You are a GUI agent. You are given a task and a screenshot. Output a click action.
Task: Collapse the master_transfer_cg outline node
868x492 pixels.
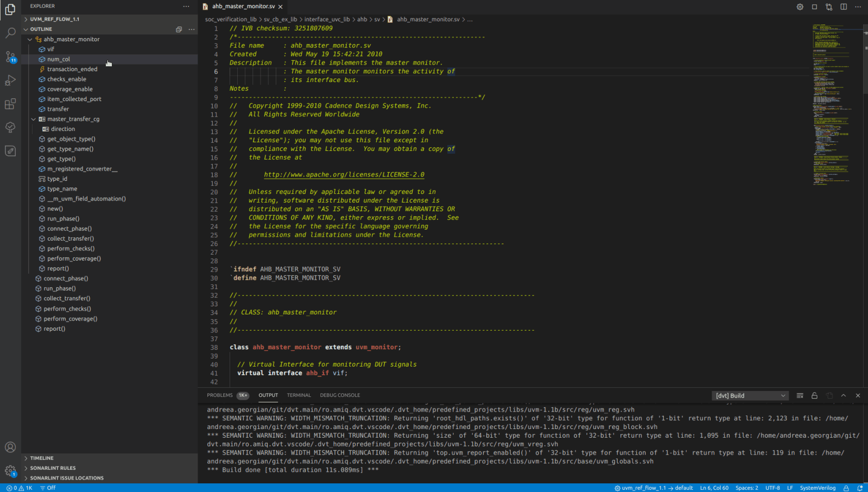click(x=34, y=119)
